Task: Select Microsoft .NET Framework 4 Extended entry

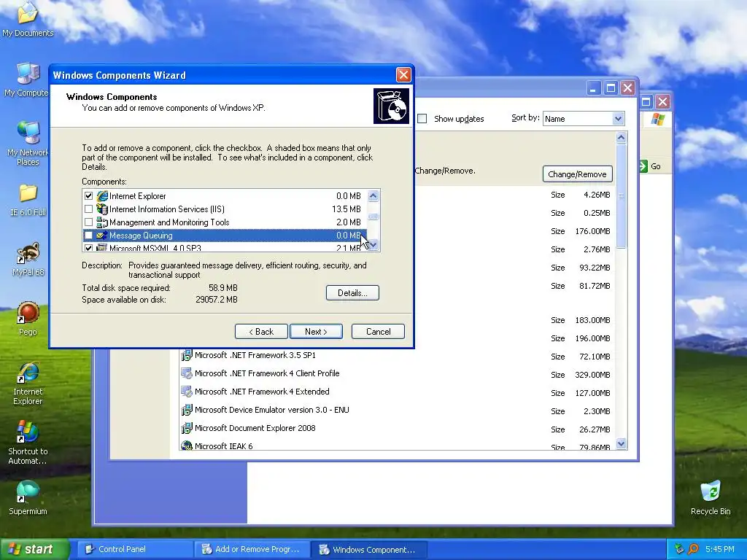Action: tap(262, 392)
